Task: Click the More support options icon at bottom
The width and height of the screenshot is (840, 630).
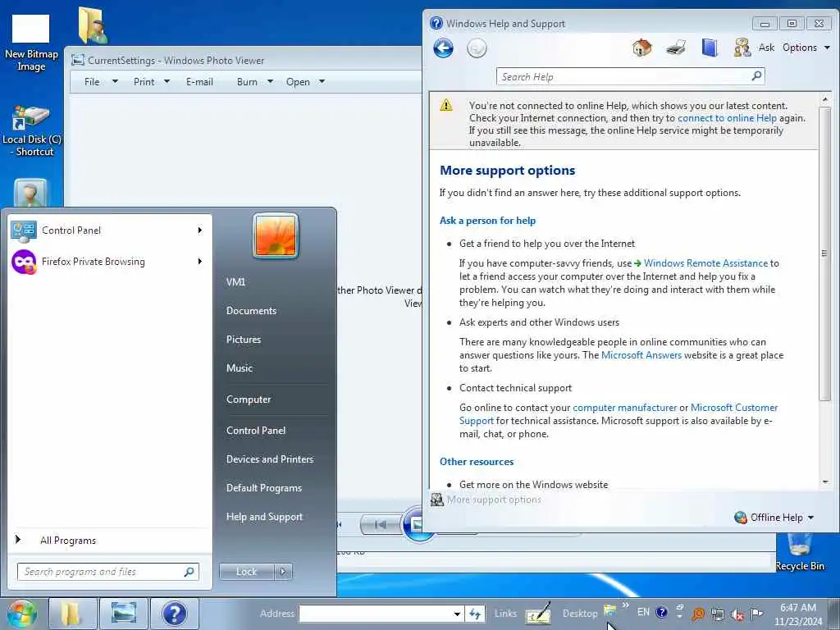Action: pos(437,500)
